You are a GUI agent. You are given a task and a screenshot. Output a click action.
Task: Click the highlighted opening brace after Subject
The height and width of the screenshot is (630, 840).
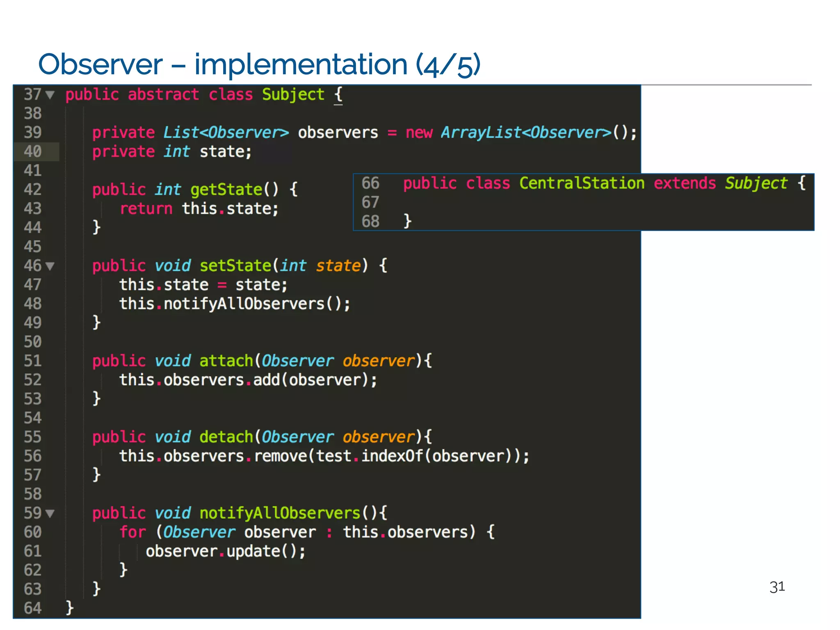click(x=338, y=95)
